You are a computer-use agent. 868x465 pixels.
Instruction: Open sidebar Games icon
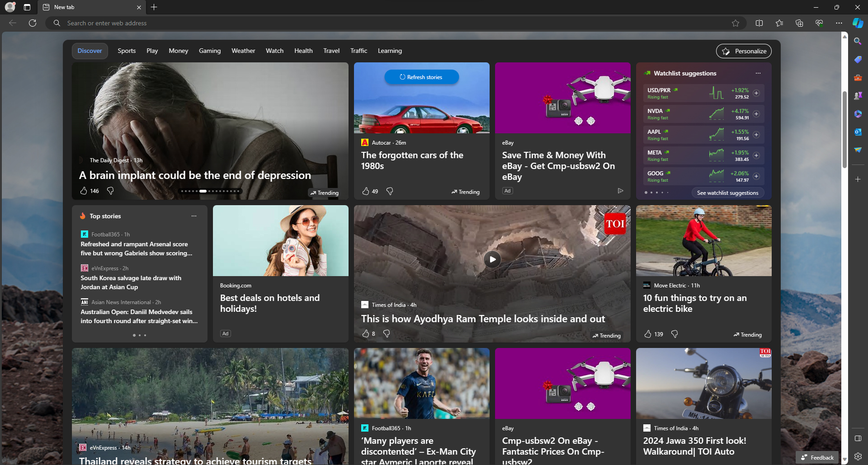[858, 96]
